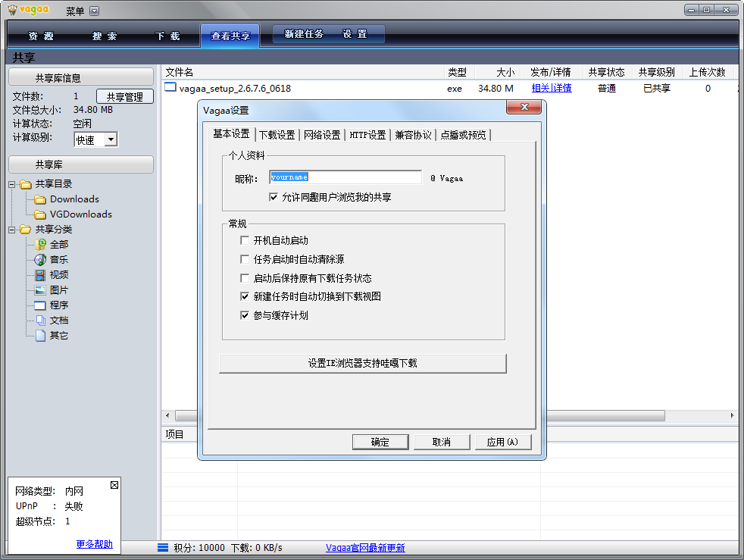
Task: Open the 'more help' link
Action: [x=94, y=544]
